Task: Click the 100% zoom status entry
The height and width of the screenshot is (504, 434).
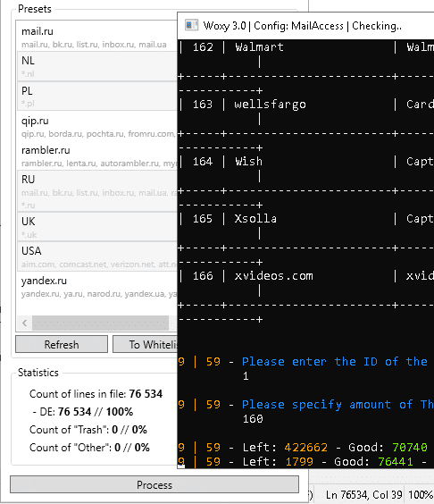Action: [x=421, y=495]
